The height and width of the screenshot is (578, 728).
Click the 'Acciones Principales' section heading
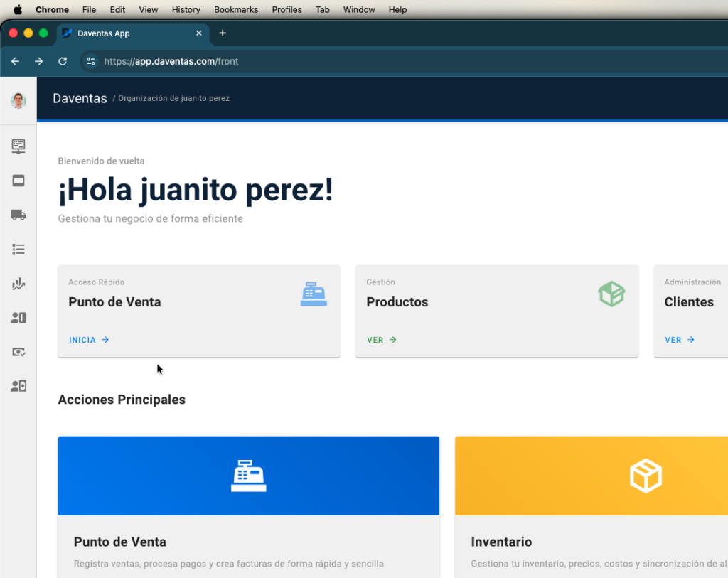pos(122,400)
